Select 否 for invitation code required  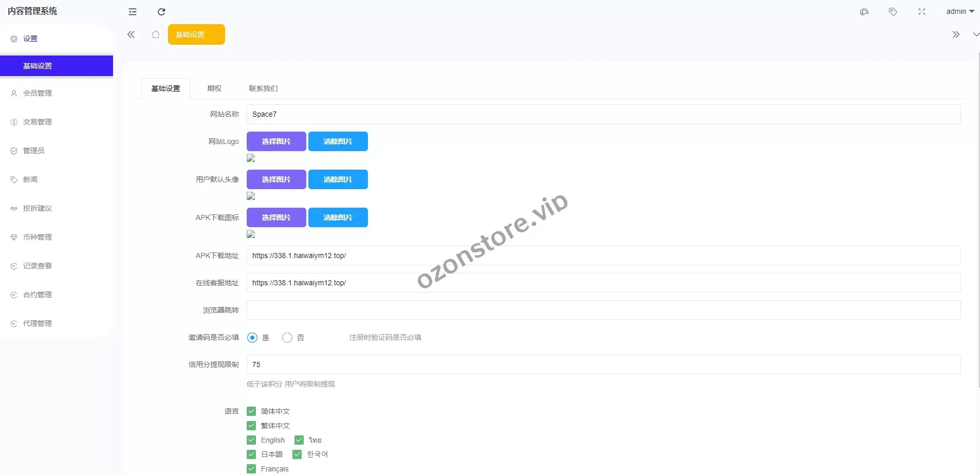pos(287,338)
